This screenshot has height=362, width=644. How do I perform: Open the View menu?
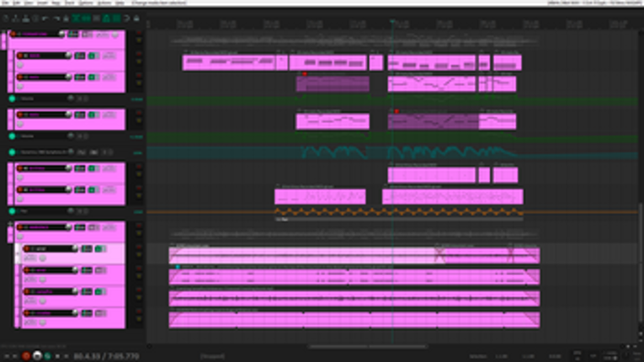tap(29, 3)
